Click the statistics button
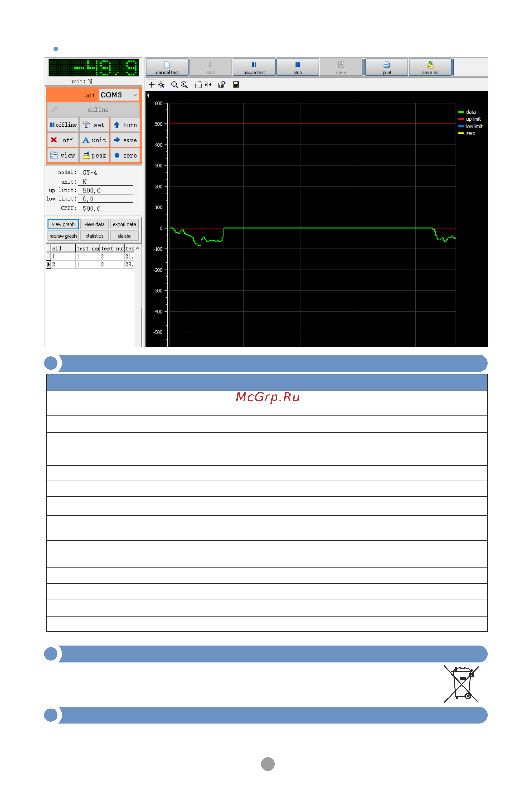 [94, 236]
